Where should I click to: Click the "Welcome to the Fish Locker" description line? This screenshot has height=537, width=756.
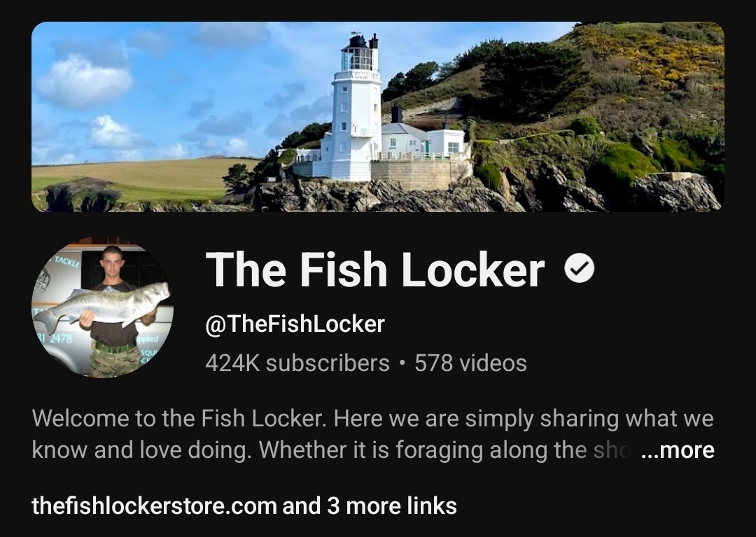372,418
